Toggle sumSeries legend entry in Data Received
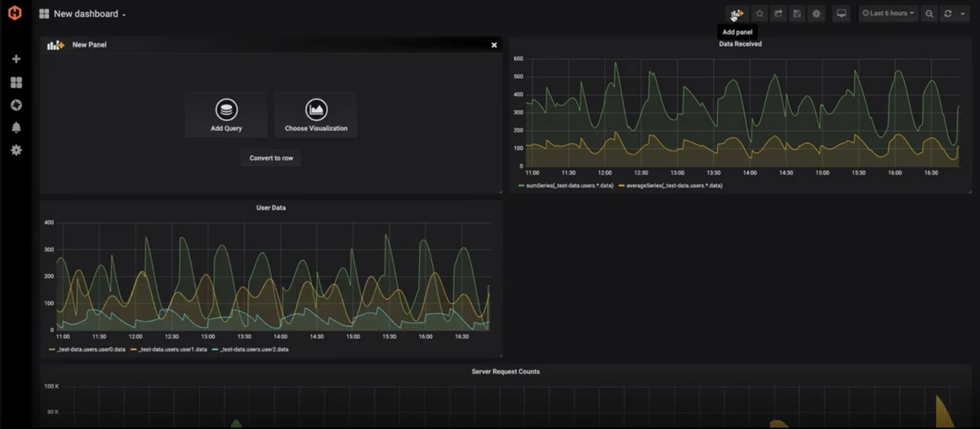 (x=566, y=185)
